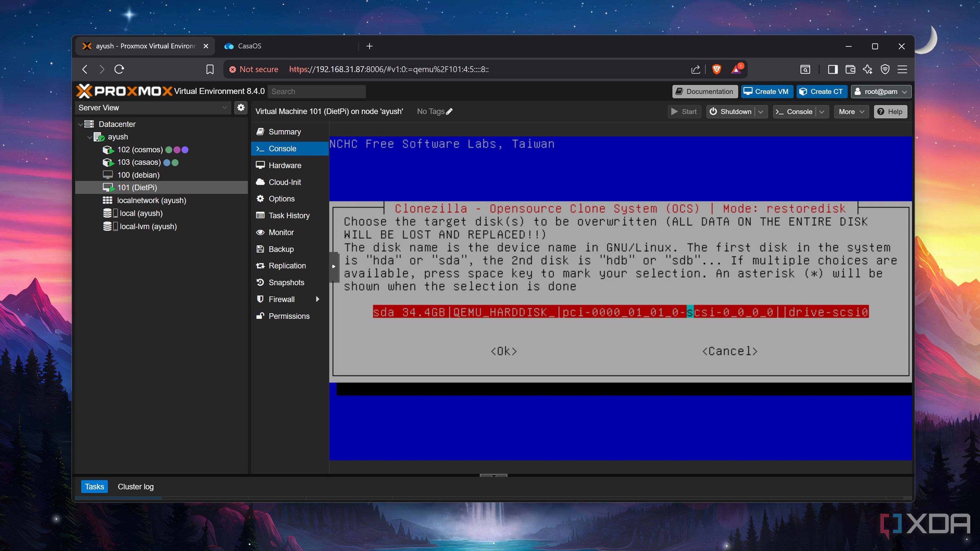Open the Hardware section
980x551 pixels.
coord(290,165)
